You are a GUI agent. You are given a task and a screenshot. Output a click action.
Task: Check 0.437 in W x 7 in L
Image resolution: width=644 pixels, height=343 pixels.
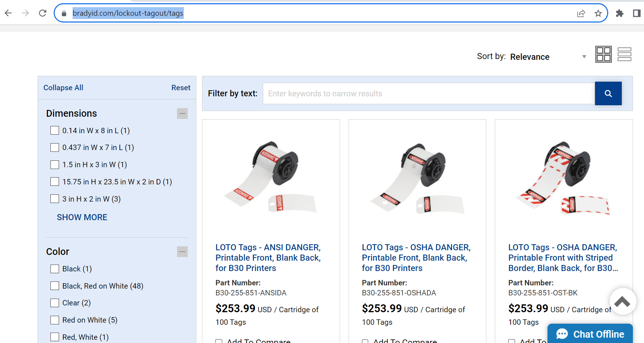pos(55,148)
